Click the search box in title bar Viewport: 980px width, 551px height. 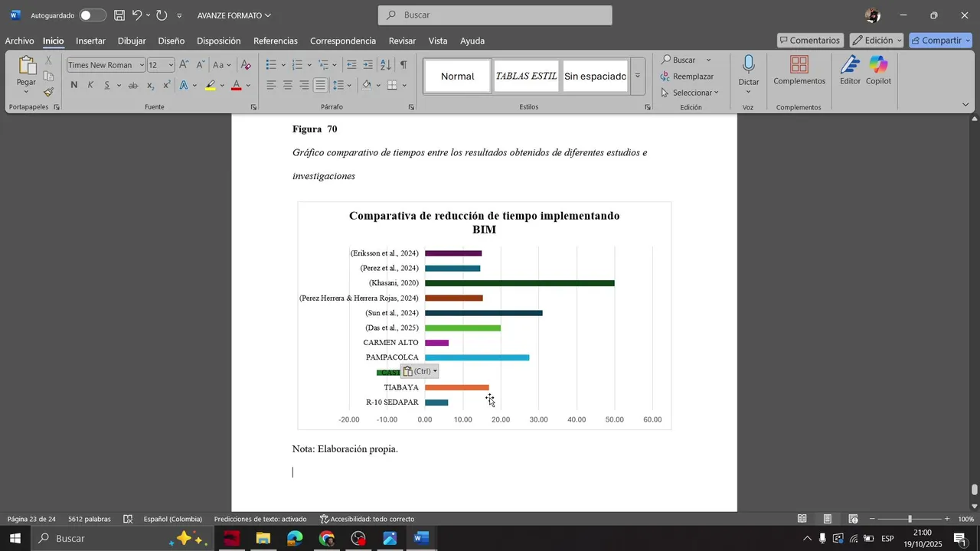(x=495, y=15)
